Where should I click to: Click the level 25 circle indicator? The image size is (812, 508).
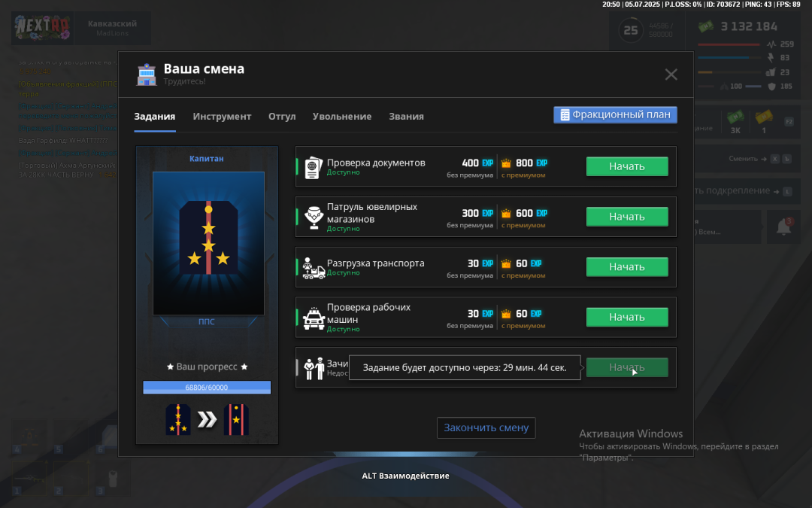631,31
